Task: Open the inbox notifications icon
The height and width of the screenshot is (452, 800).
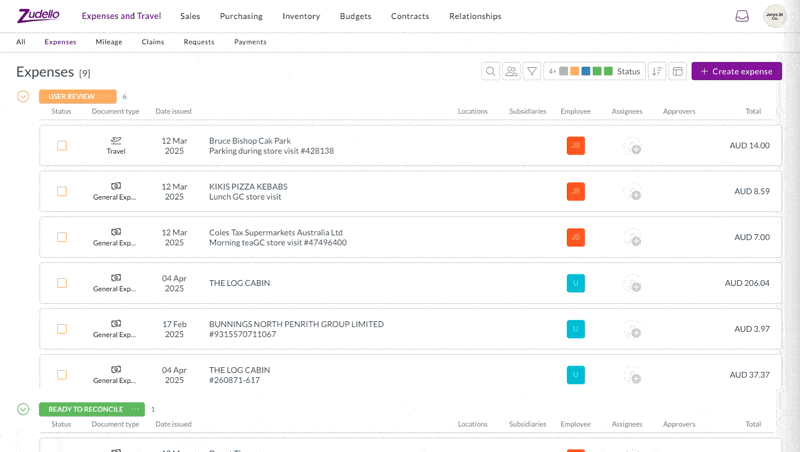Action: [742, 16]
